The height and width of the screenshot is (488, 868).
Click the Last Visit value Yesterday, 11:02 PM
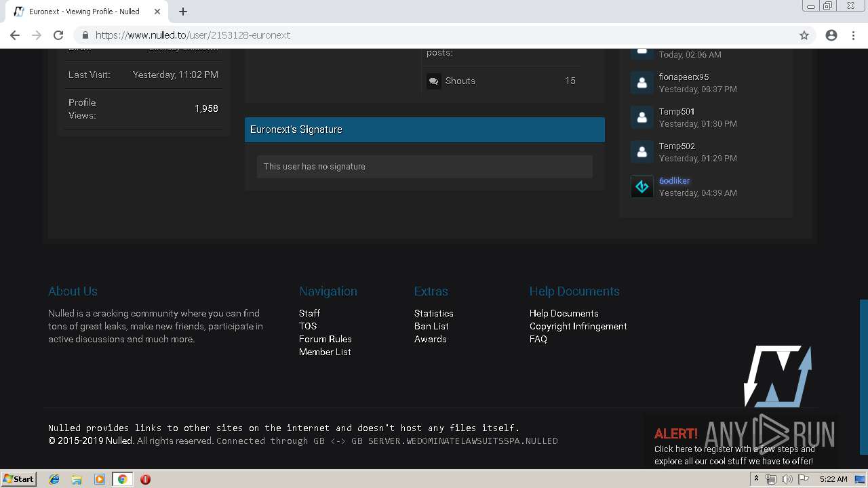click(176, 75)
